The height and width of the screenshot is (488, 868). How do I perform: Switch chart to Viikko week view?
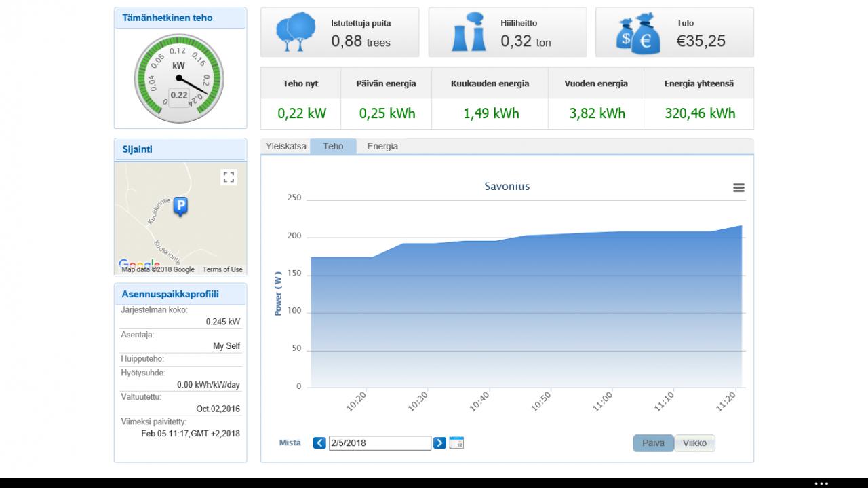click(x=695, y=443)
